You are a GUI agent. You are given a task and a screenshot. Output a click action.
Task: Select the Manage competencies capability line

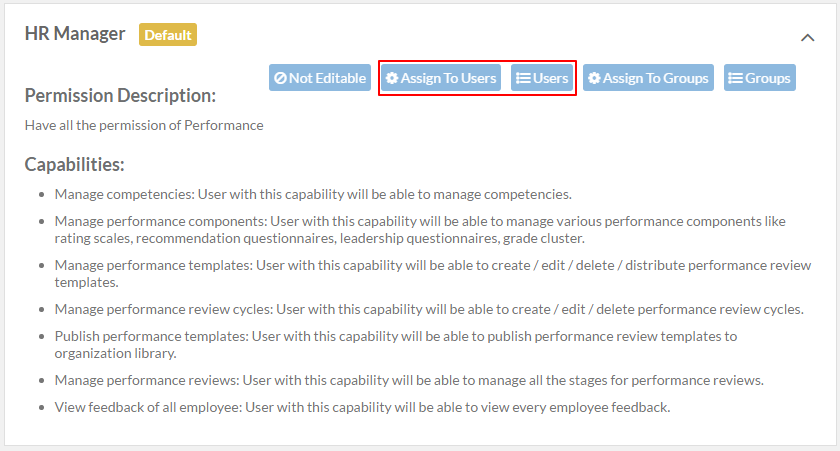point(313,194)
